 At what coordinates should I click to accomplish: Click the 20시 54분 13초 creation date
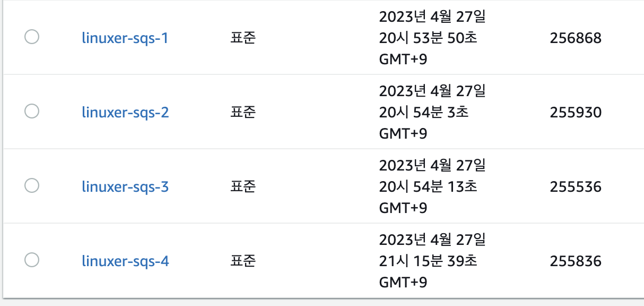[428, 187]
